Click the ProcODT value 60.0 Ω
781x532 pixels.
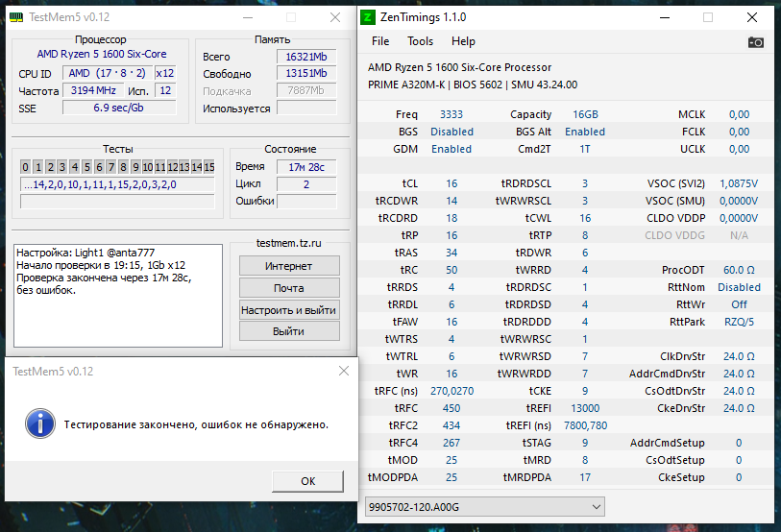click(x=739, y=270)
